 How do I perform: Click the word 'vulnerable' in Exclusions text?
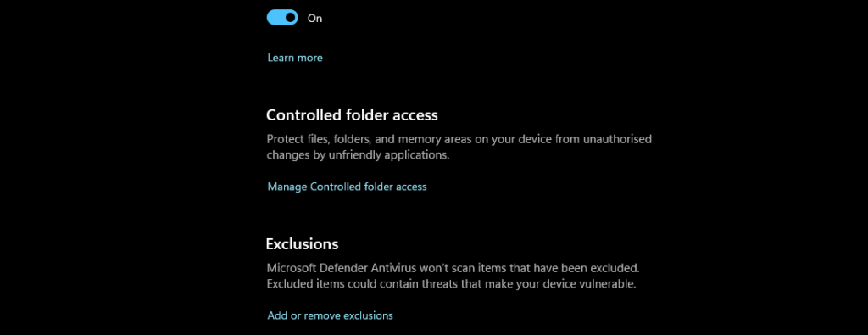(x=607, y=285)
